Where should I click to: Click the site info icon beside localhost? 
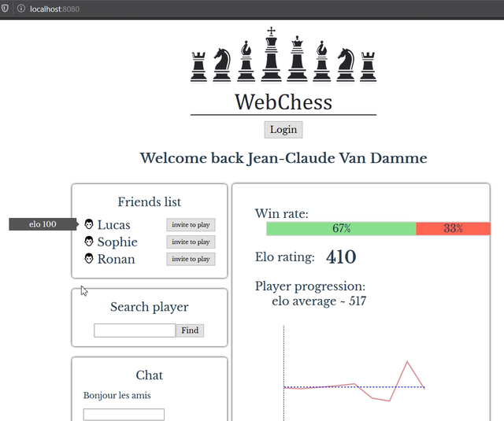[21, 9]
